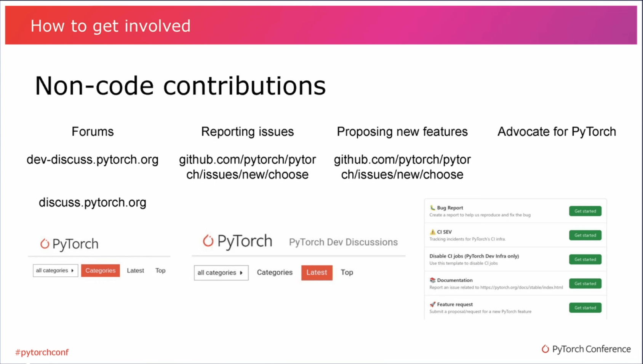Select highlighted Latest tab in Dev Discussions
Screen dimensions: 643x364
point(317,273)
